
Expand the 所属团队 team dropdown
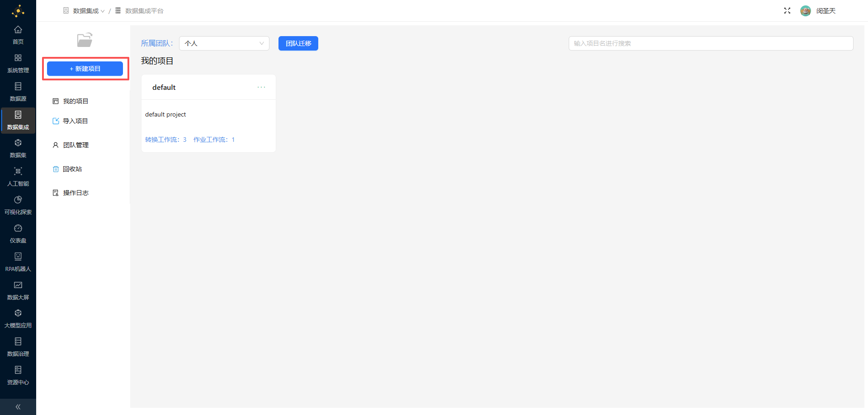point(224,43)
